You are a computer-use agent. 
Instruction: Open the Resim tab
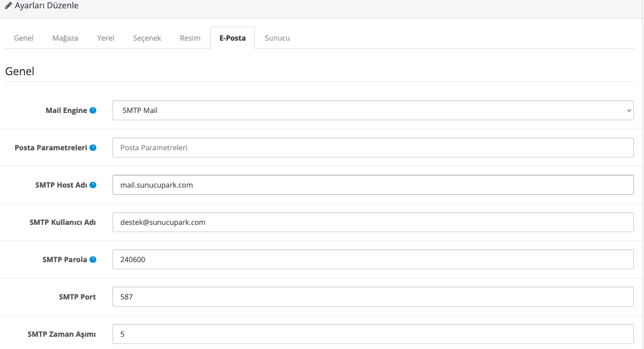(x=190, y=38)
